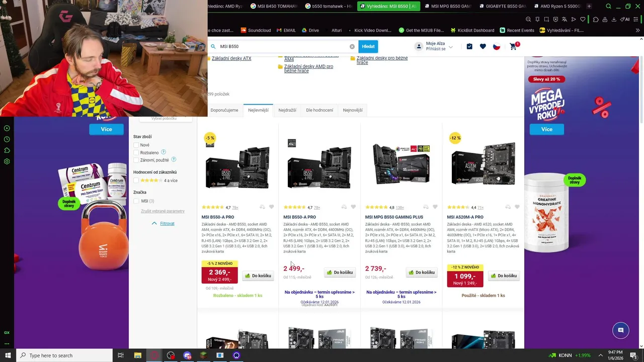Click compare icon on MSI A520M-A PRO
The image size is (644, 362).
(x=508, y=207)
